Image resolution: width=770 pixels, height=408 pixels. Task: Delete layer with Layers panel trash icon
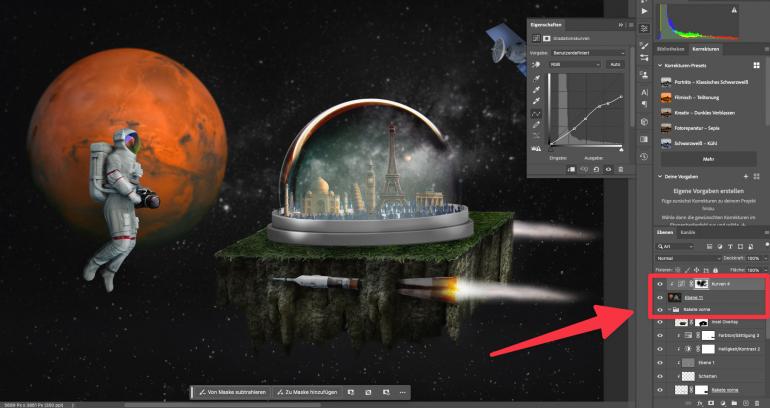(757, 403)
